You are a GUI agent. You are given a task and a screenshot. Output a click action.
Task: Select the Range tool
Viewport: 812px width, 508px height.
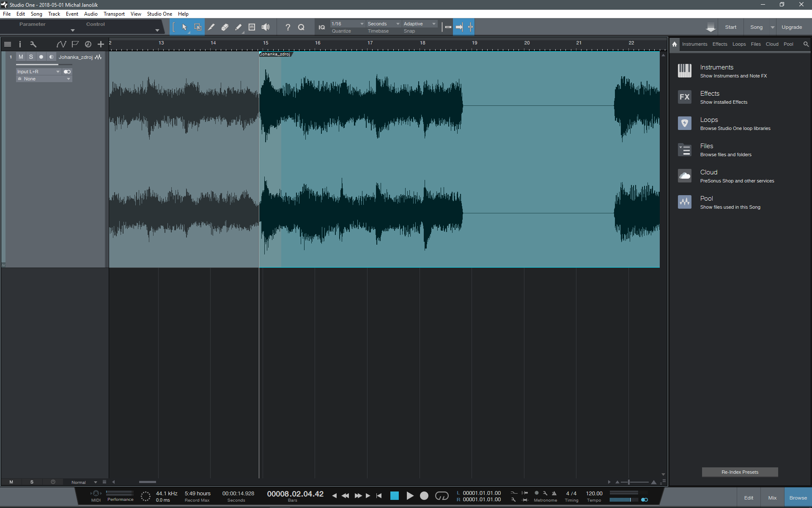click(x=198, y=27)
